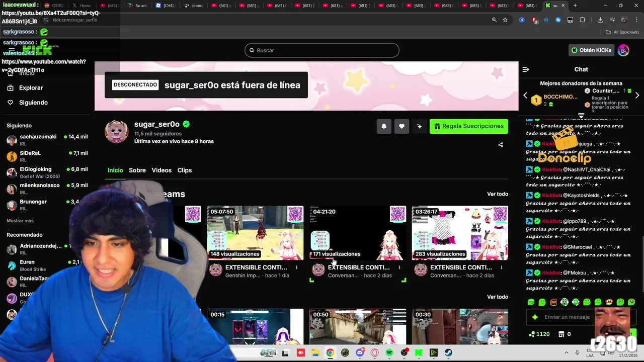644x362 pixels.
Task: Open the Opera GX taskbar icon
Action: coord(374,353)
